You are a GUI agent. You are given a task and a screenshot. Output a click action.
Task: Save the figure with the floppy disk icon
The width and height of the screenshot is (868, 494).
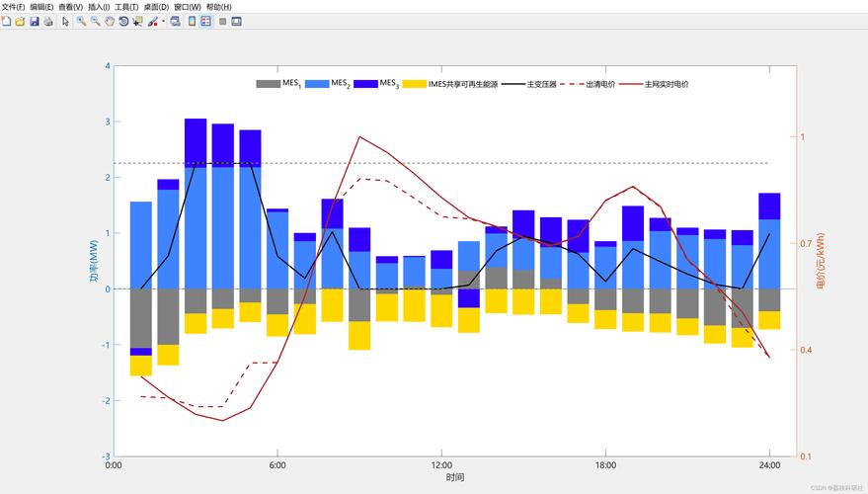point(35,21)
